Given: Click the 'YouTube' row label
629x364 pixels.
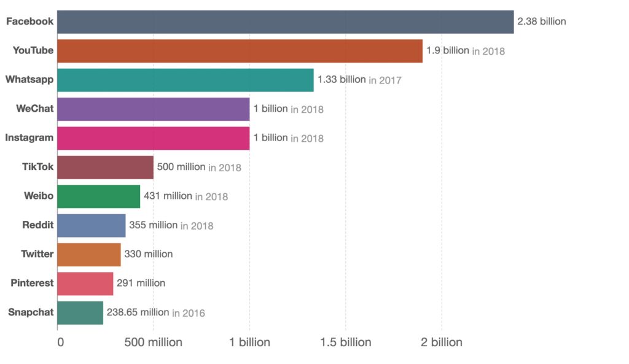Looking at the screenshot, I should tap(33, 50).
